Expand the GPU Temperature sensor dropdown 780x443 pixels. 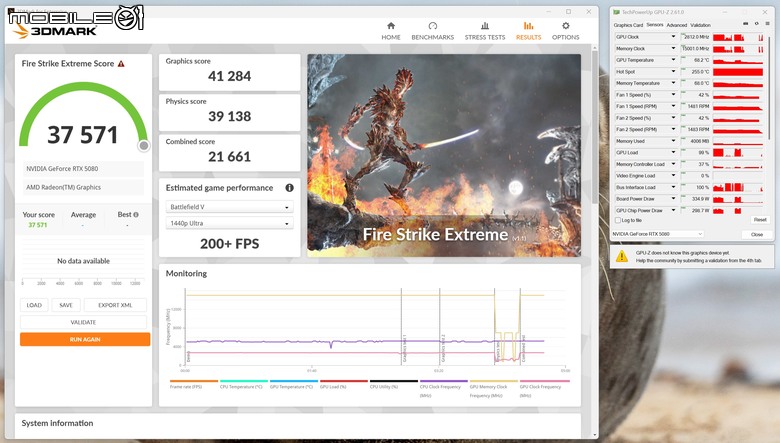click(x=673, y=60)
